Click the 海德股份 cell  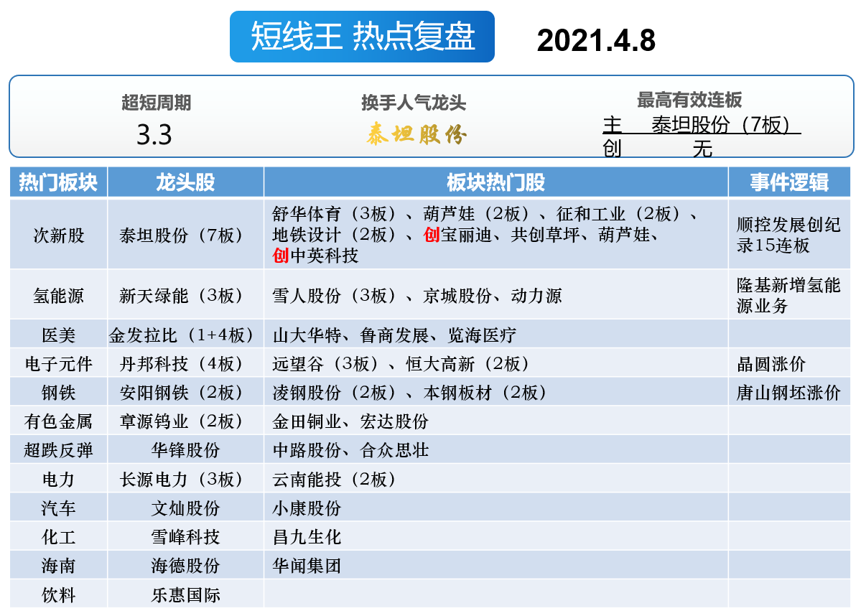pyautogui.click(x=185, y=566)
